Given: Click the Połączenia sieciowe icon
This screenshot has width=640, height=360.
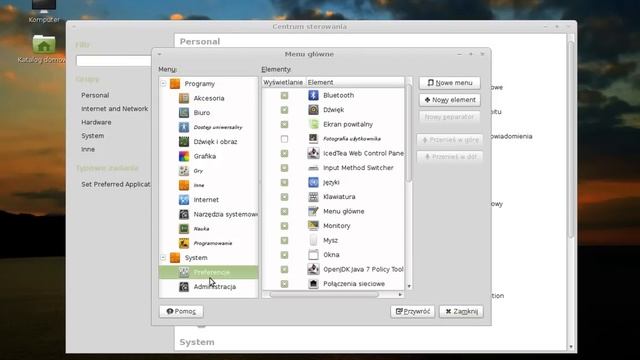Looking at the screenshot, I should [x=313, y=284].
